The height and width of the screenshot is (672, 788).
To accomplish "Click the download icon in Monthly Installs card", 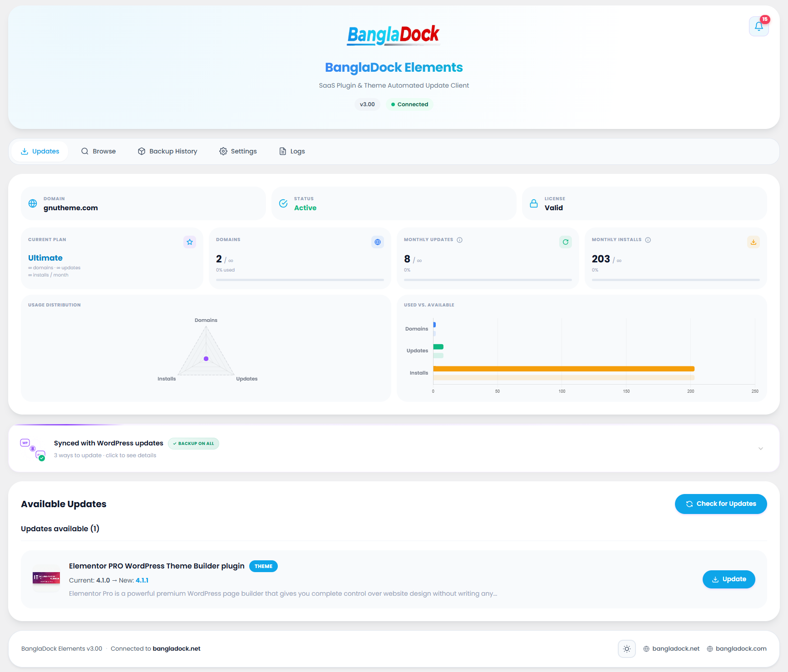I will coord(754,242).
